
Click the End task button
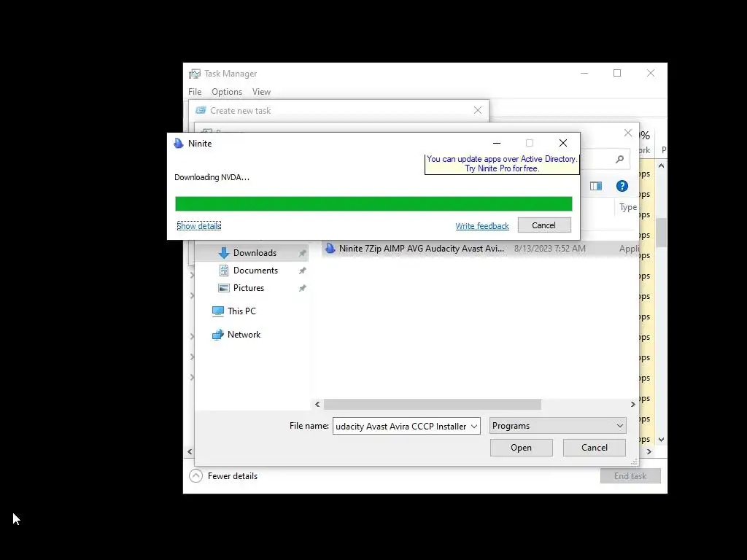point(630,476)
